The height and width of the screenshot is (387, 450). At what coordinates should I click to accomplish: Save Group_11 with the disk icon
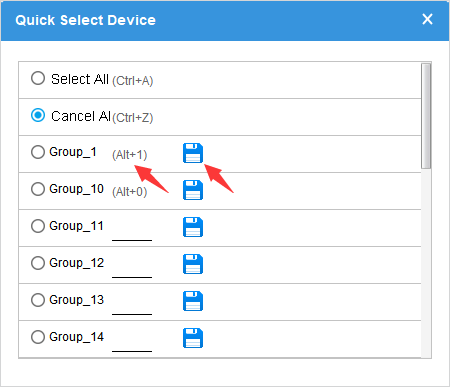tap(193, 227)
